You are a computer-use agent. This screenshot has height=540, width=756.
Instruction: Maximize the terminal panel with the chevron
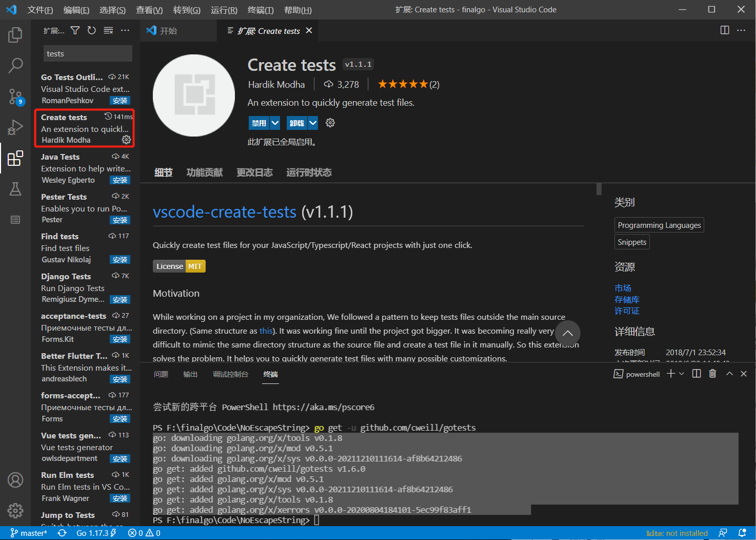click(x=729, y=374)
